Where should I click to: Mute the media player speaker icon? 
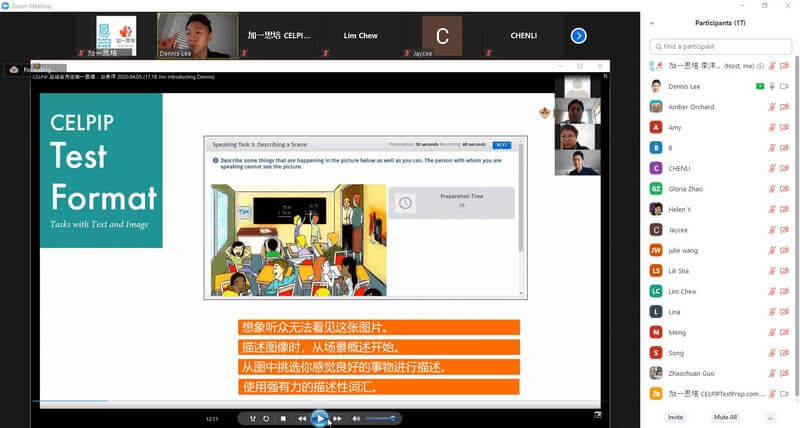(355, 418)
